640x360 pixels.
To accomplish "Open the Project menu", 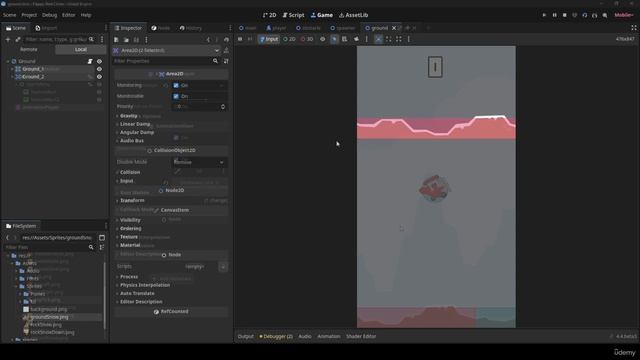I will pyautogui.click(x=29, y=15).
